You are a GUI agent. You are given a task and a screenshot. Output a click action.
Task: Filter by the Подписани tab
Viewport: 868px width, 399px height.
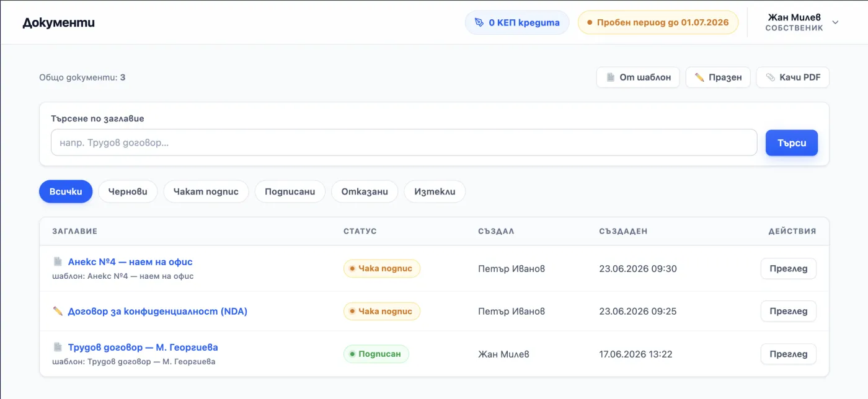tap(290, 191)
